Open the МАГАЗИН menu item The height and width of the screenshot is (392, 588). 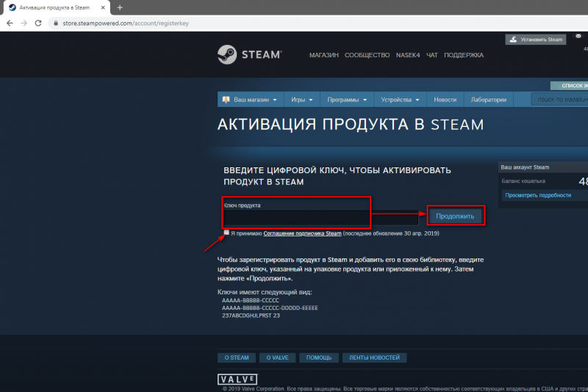[x=323, y=55]
